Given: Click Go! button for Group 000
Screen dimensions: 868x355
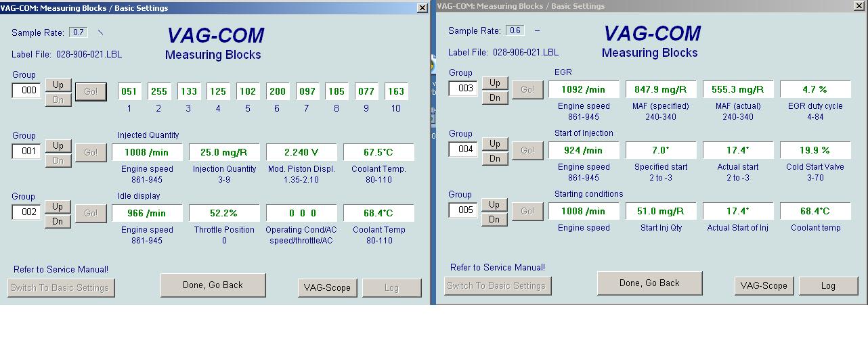Looking at the screenshot, I should click(91, 92).
